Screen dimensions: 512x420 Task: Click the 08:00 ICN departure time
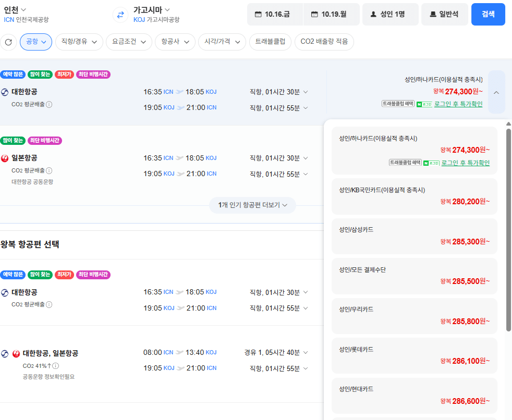pos(159,352)
